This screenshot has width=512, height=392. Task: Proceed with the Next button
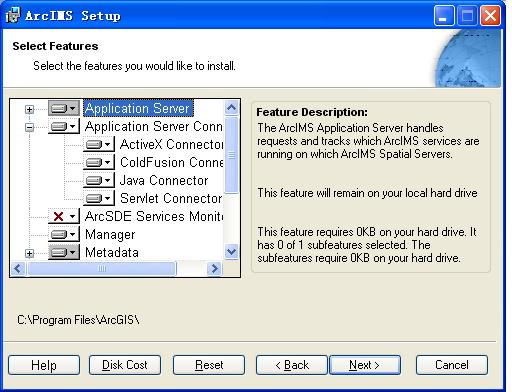click(x=365, y=365)
